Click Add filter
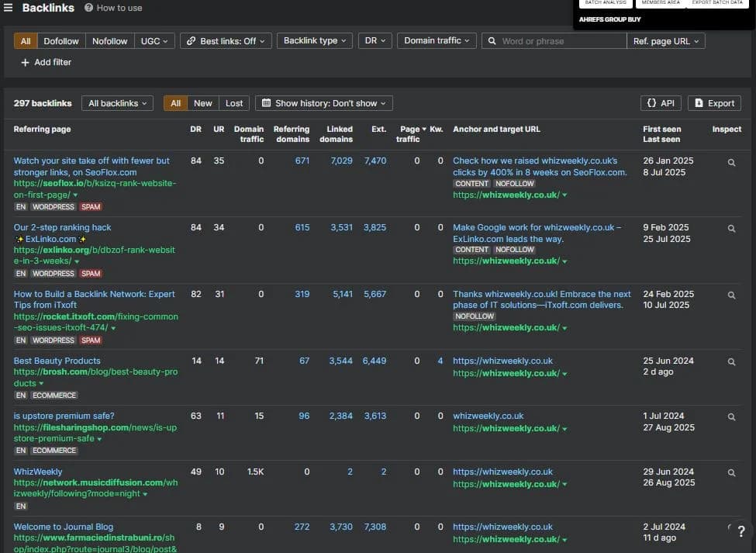Viewport: 756px width, 553px height. [x=47, y=63]
